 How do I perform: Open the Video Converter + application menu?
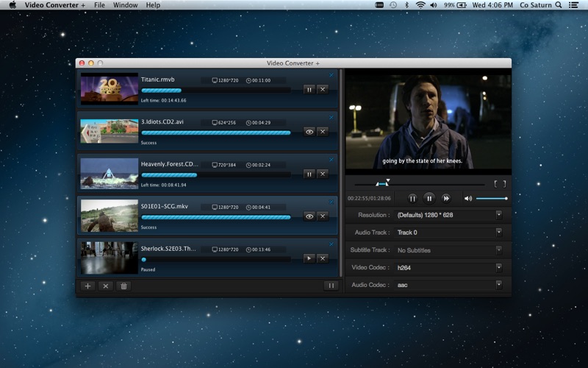coord(54,5)
